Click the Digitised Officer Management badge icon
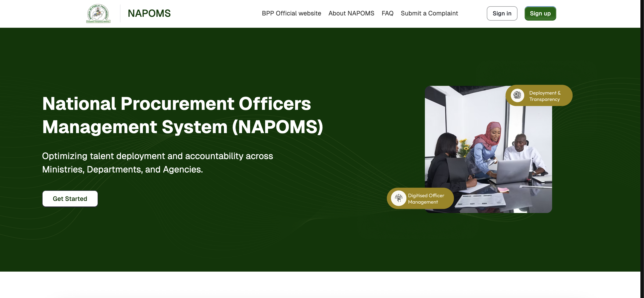Viewport: 644px width, 298px height. pyautogui.click(x=399, y=198)
